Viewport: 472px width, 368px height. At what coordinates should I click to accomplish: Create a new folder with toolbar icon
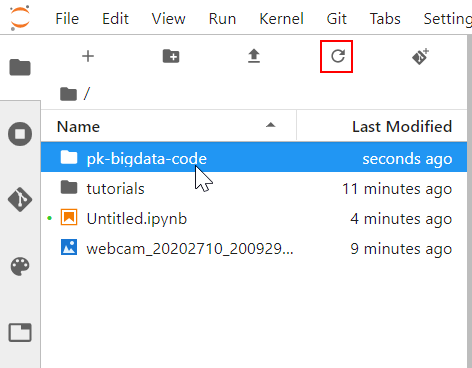[x=171, y=56]
